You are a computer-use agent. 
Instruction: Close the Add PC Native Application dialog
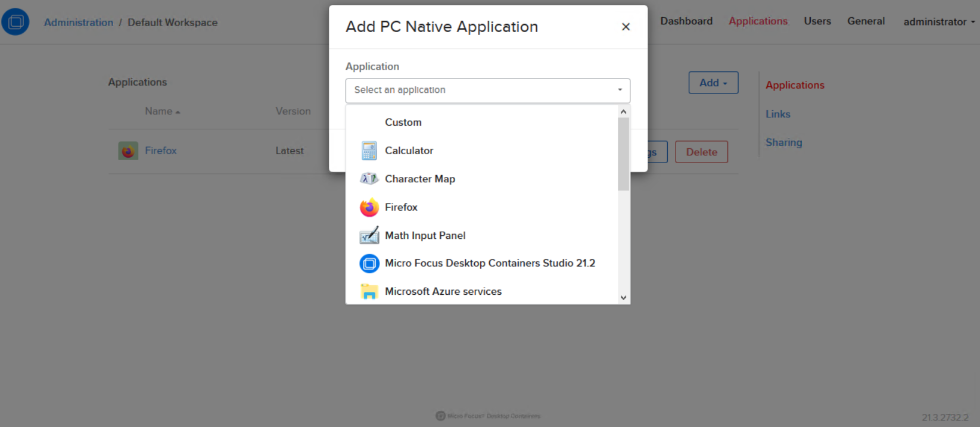point(626,27)
